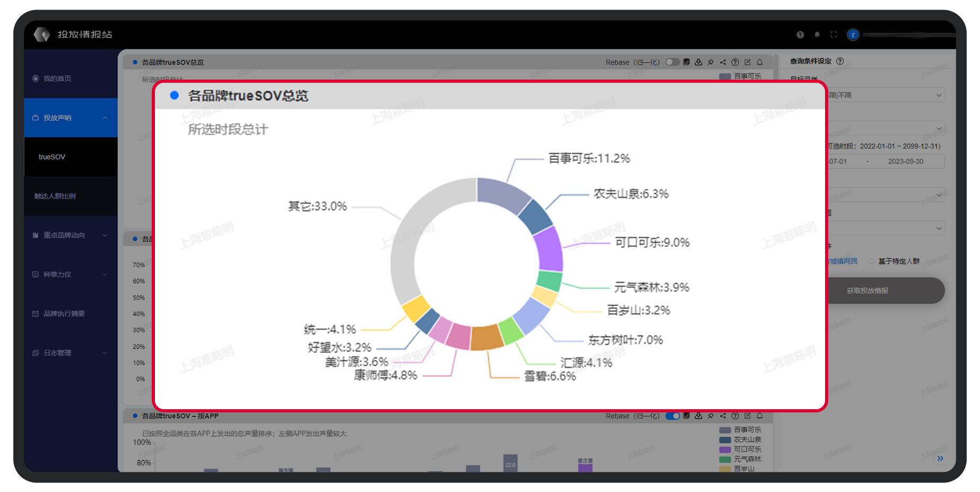Toggle Rebase switch on 各品牌trueSOV总览 panel

pos(673,62)
